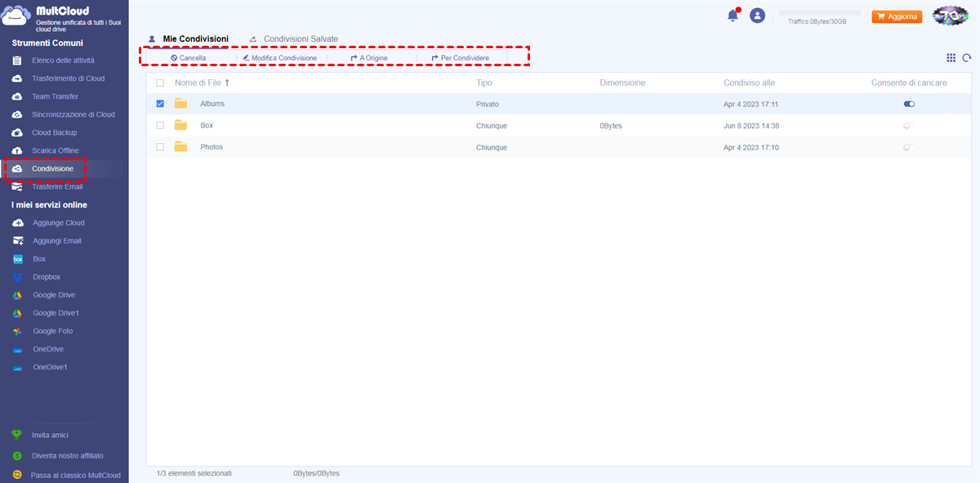Click Modifica Condivisione

tap(279, 58)
